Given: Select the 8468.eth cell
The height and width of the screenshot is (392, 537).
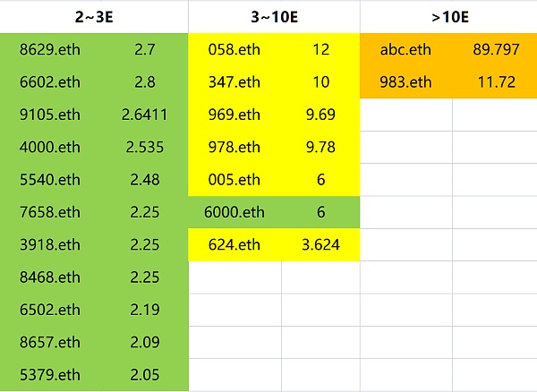Looking at the screenshot, I should pyautogui.click(x=50, y=277).
